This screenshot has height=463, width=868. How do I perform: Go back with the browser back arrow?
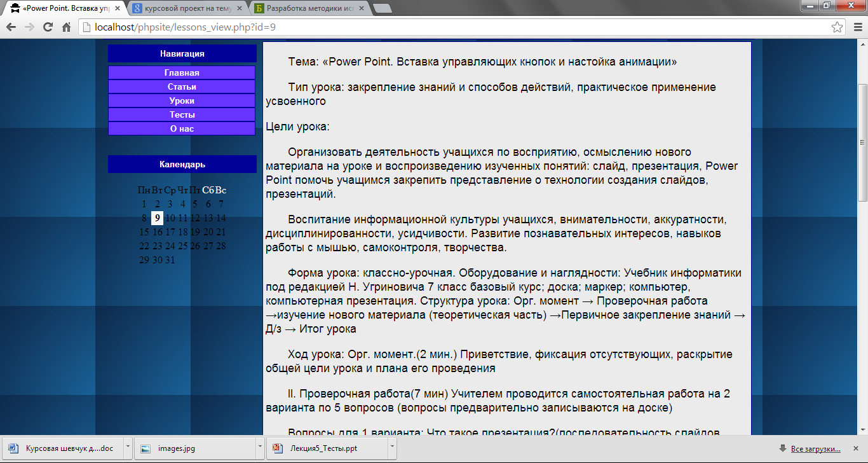[11, 27]
